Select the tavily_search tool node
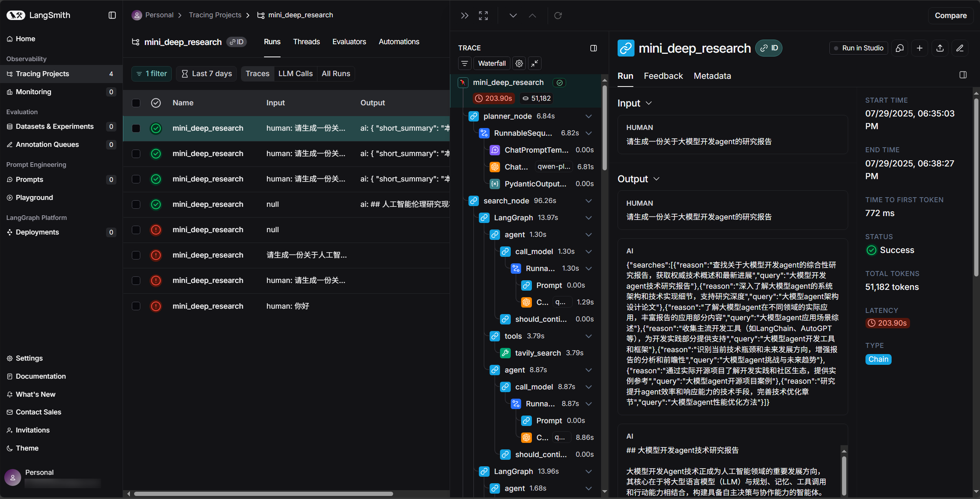 tap(538, 353)
